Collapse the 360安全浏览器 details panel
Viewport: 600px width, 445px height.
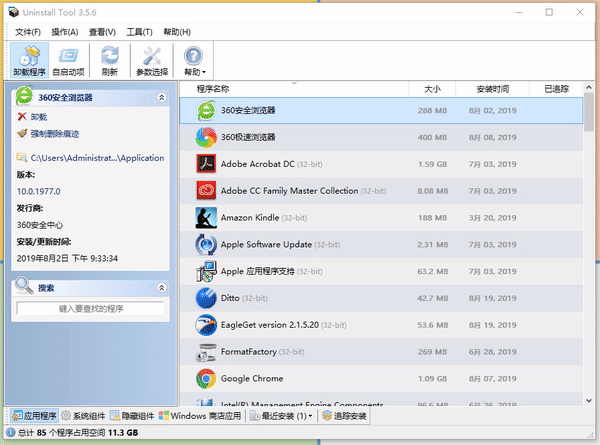[x=162, y=97]
